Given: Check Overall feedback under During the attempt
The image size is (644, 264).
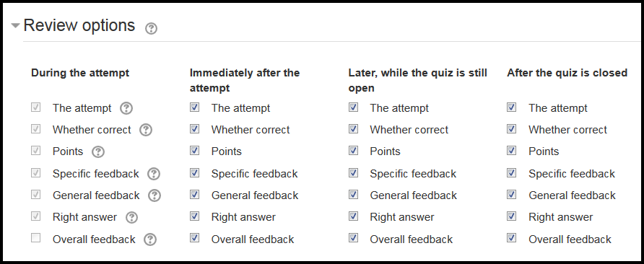Looking at the screenshot, I should pyautogui.click(x=35, y=238).
